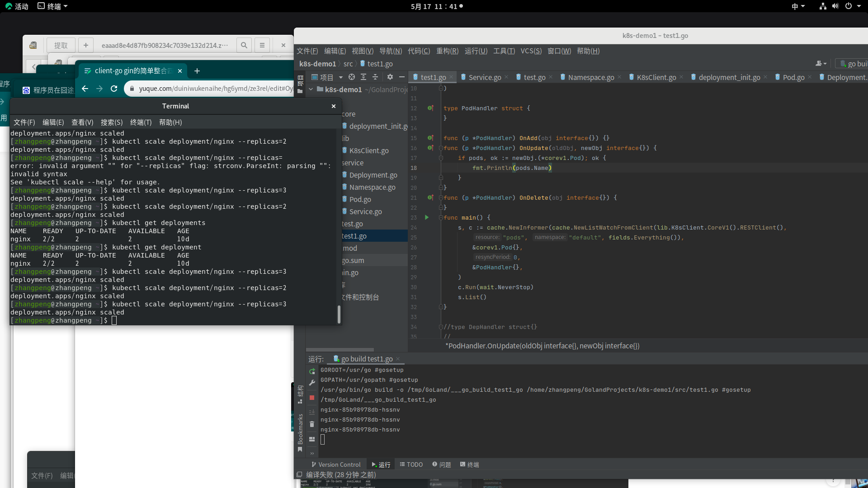Click volume icon in system tray

point(835,6)
